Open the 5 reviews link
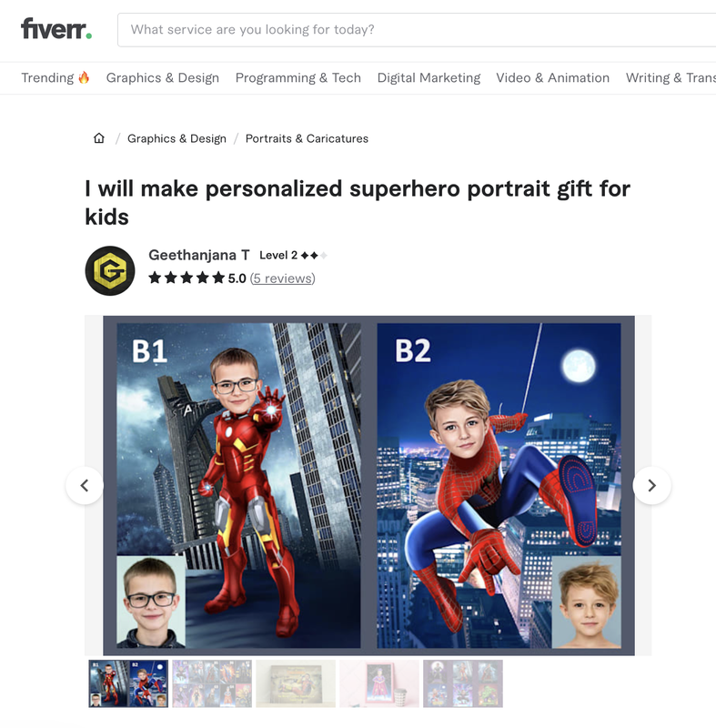716x728 pixels. coord(283,278)
